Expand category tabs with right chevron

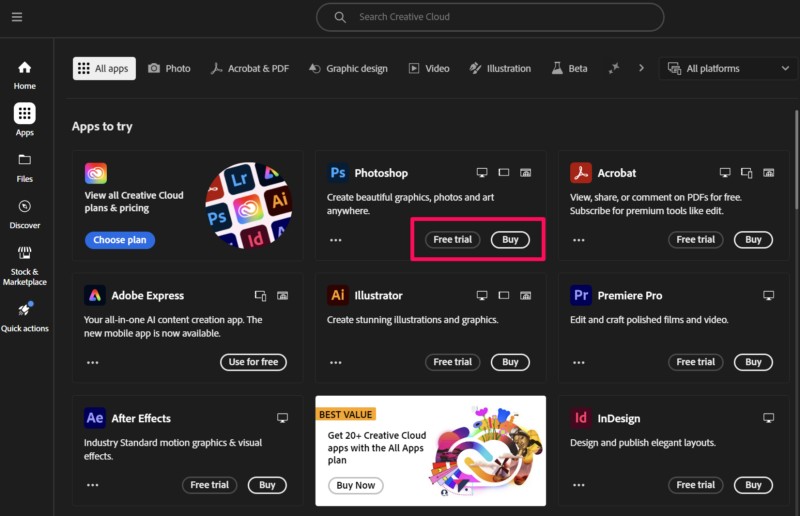click(641, 68)
